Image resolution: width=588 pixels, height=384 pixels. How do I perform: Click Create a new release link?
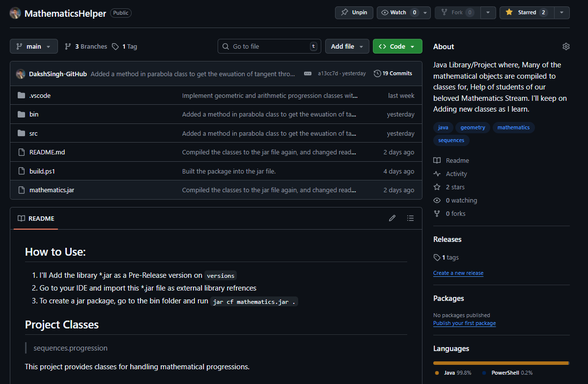pyautogui.click(x=458, y=273)
